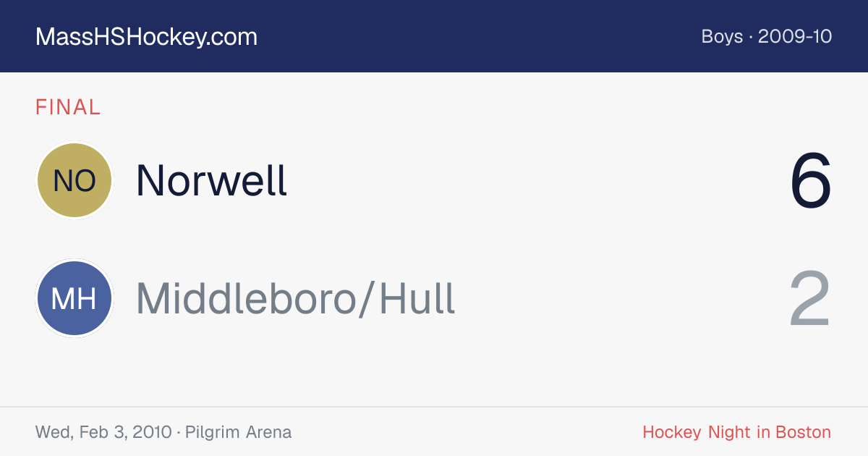This screenshot has width=868, height=456.
Task: Click the word Boys in the header
Action: [722, 36]
